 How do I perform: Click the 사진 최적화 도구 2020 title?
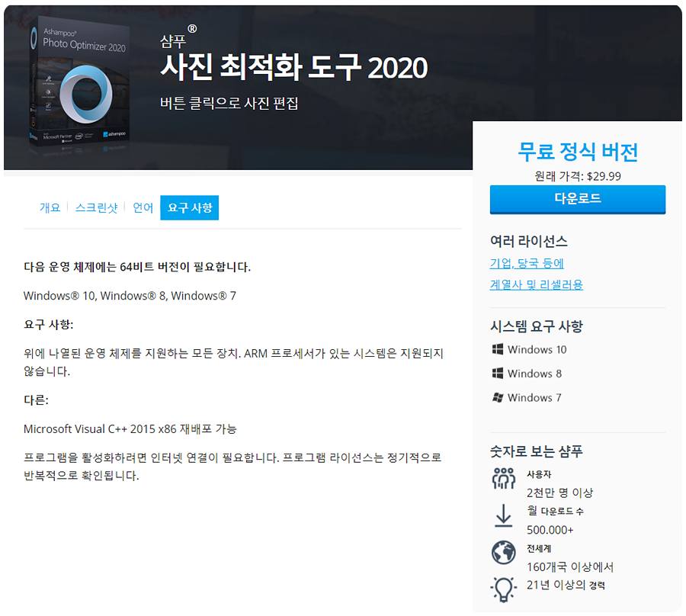click(x=294, y=67)
